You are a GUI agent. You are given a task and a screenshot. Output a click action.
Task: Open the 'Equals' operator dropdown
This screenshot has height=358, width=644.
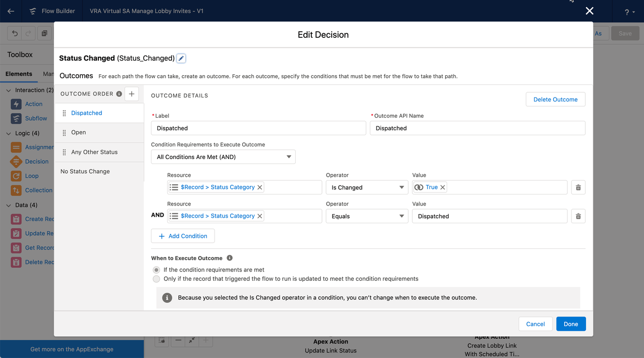tap(367, 216)
